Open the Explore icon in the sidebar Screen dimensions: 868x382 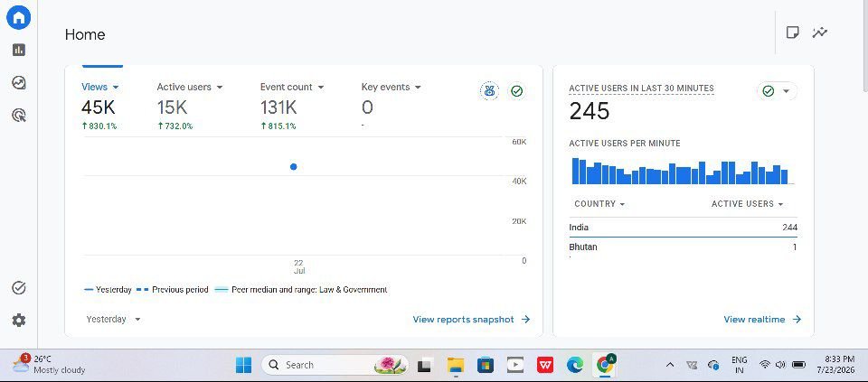tap(19, 83)
